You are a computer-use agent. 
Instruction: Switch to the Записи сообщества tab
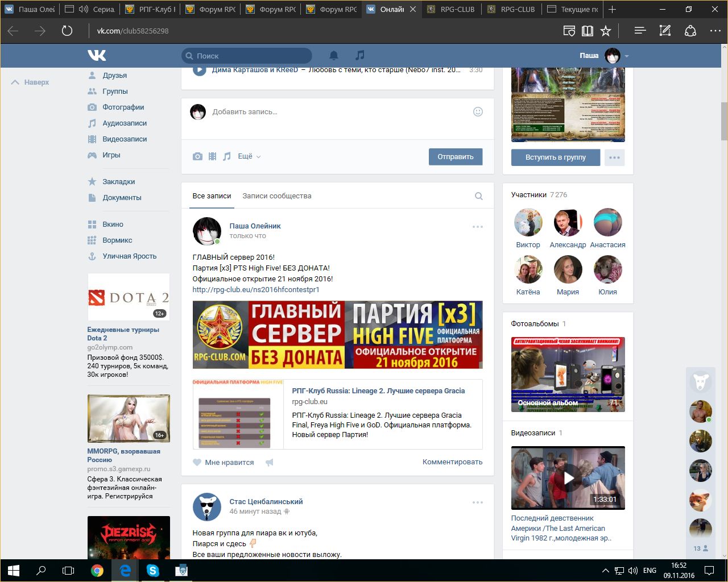(x=276, y=196)
